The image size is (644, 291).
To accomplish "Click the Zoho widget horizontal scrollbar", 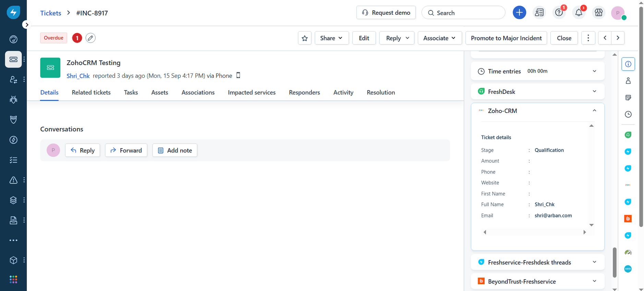I will click(535, 232).
